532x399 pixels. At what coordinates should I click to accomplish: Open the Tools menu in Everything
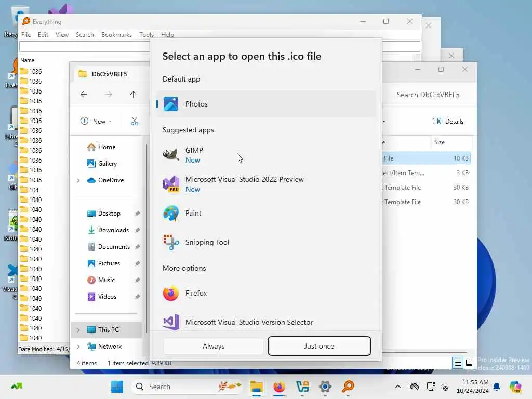click(x=146, y=35)
